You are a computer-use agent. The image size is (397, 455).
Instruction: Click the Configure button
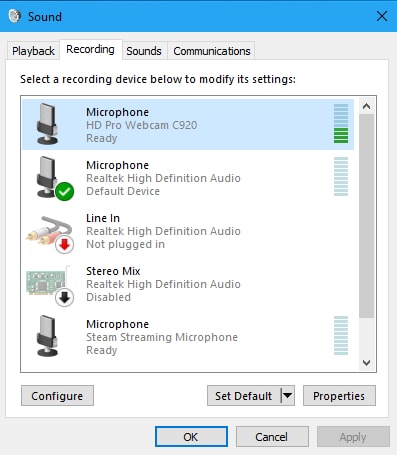click(57, 396)
